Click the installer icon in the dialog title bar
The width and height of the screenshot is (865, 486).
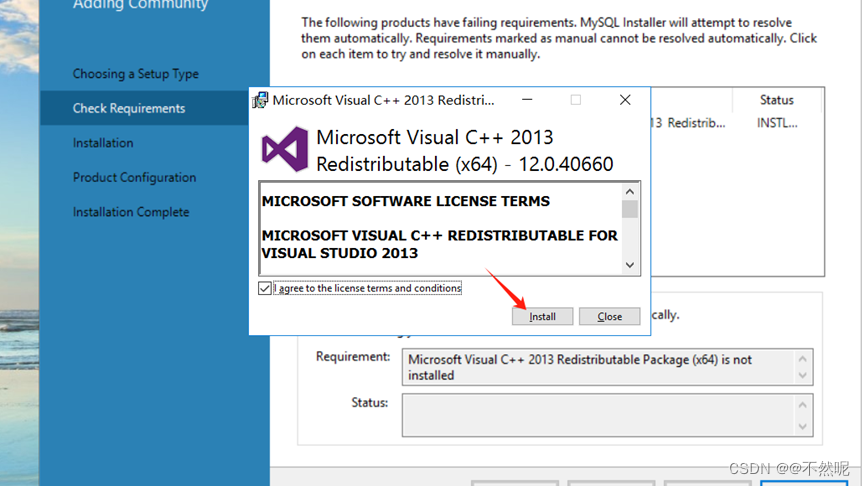[260, 100]
